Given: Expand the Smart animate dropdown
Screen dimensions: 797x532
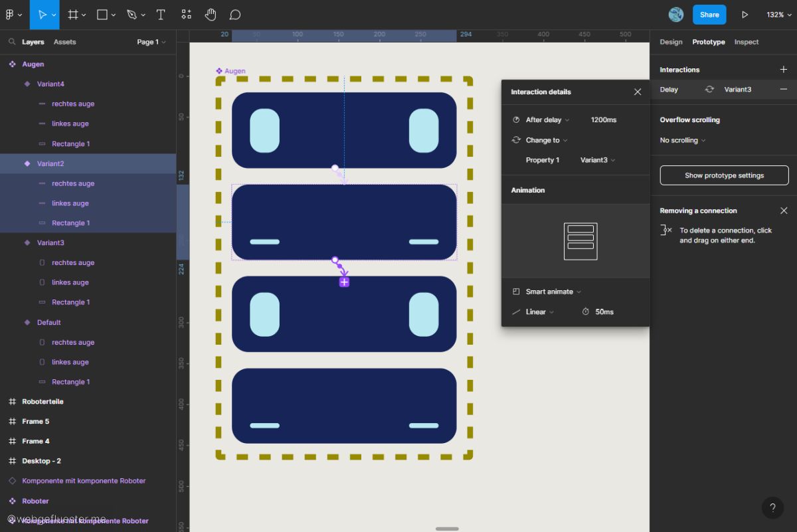Looking at the screenshot, I should (553, 292).
